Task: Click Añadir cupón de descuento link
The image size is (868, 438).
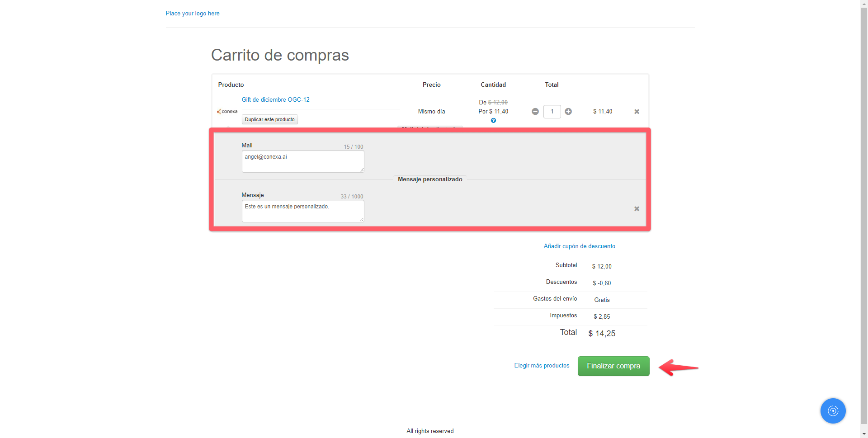Action: [x=579, y=246]
